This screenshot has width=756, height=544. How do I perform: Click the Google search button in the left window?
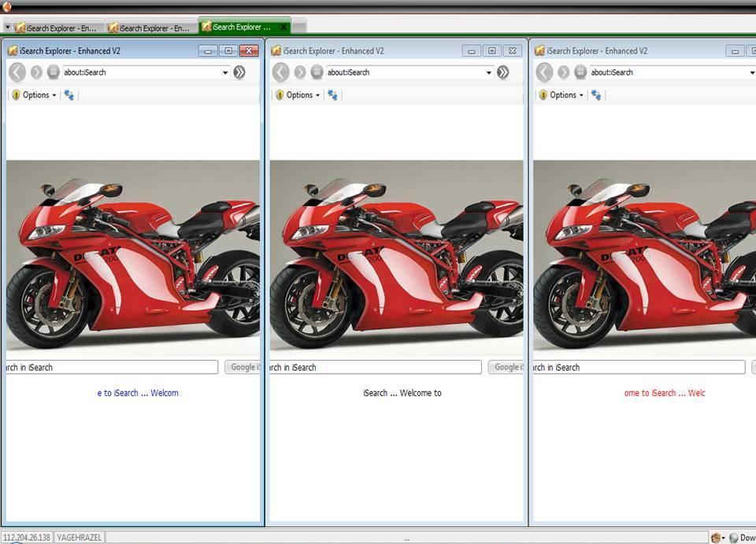click(243, 367)
